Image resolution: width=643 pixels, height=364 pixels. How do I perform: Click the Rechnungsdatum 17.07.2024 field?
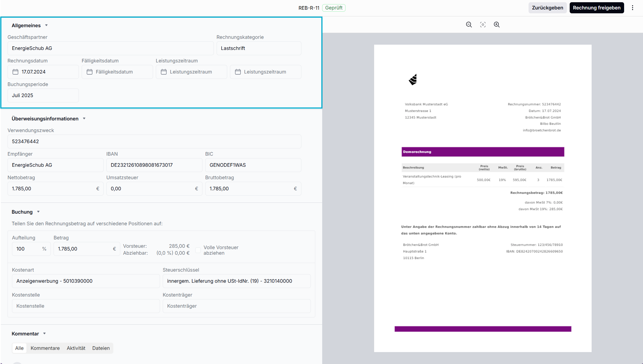point(43,72)
